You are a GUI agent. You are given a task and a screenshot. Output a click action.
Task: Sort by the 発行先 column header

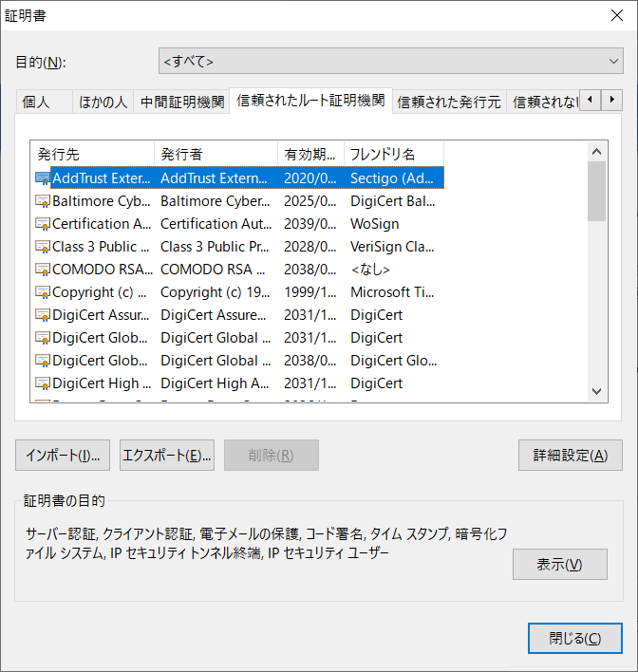93,154
